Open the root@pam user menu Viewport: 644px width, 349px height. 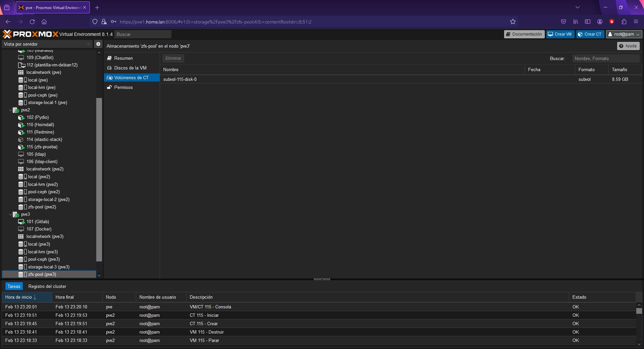point(624,34)
